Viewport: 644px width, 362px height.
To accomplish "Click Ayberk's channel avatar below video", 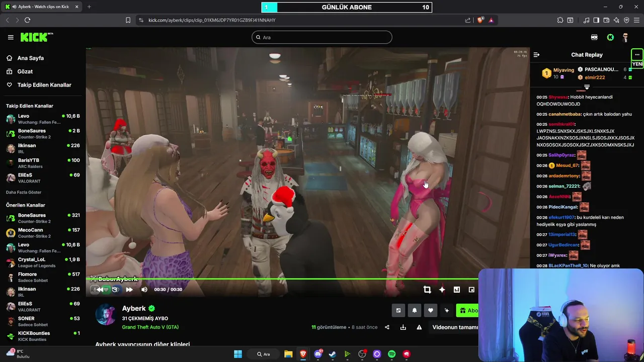I will click(106, 315).
